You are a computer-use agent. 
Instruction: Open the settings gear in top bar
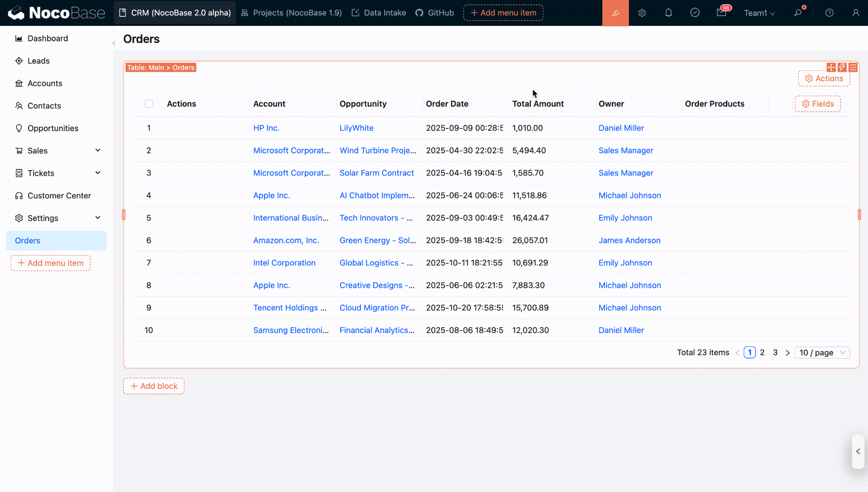click(x=642, y=13)
